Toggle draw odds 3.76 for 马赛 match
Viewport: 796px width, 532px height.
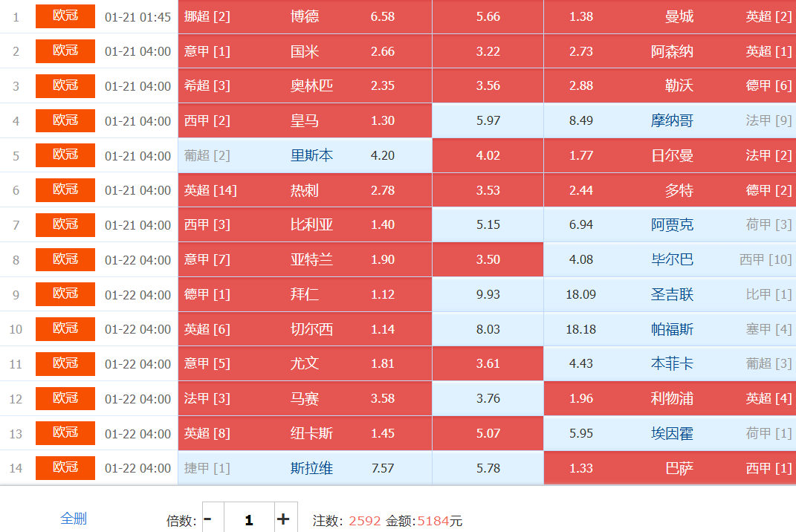488,399
